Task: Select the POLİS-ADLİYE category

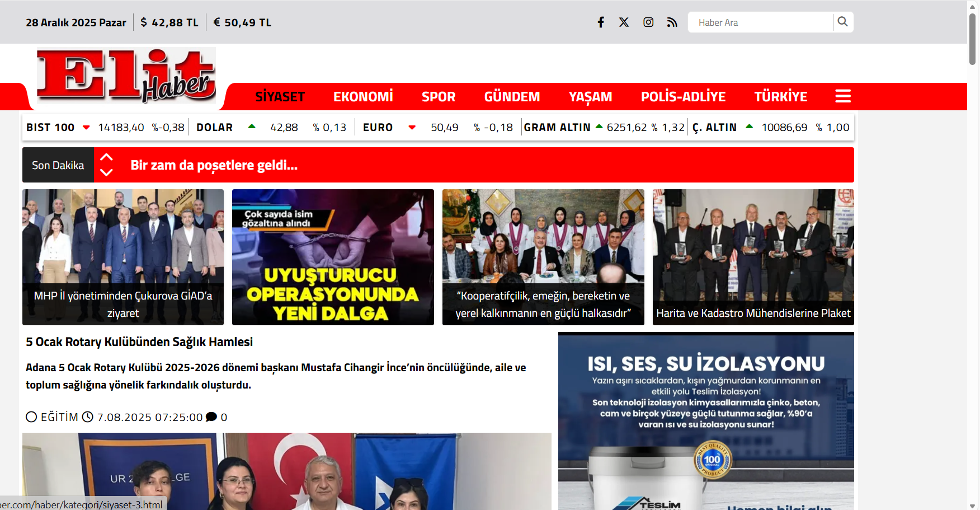Action: tap(683, 97)
